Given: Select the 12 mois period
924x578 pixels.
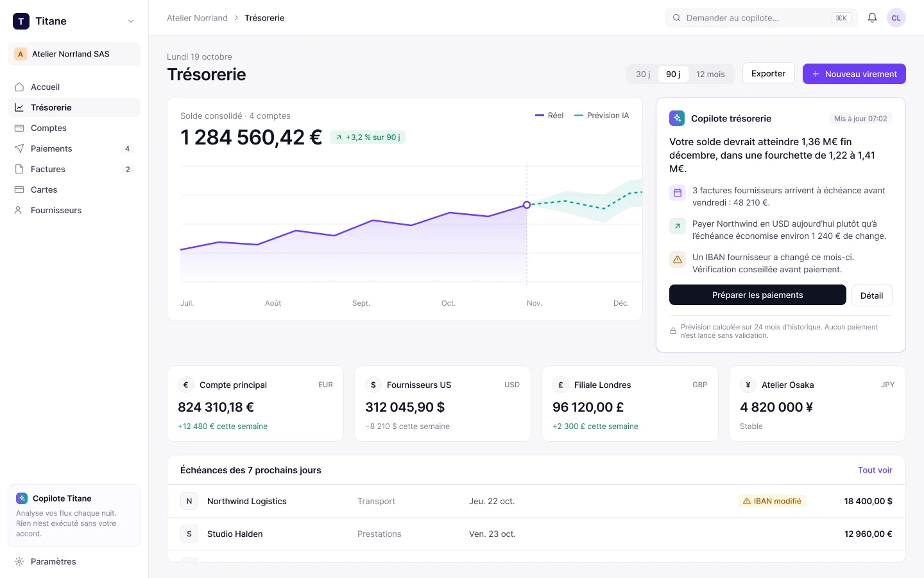Looking at the screenshot, I should [x=710, y=74].
